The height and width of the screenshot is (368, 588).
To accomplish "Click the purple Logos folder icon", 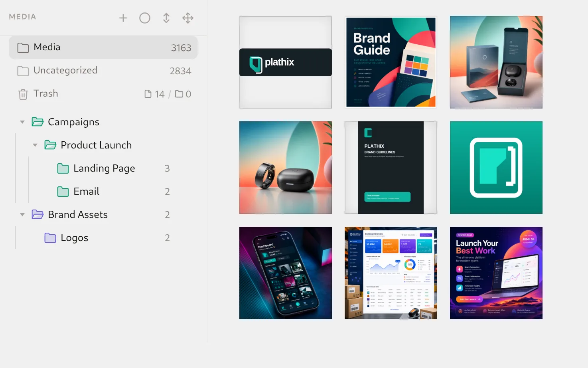I will click(x=50, y=238).
